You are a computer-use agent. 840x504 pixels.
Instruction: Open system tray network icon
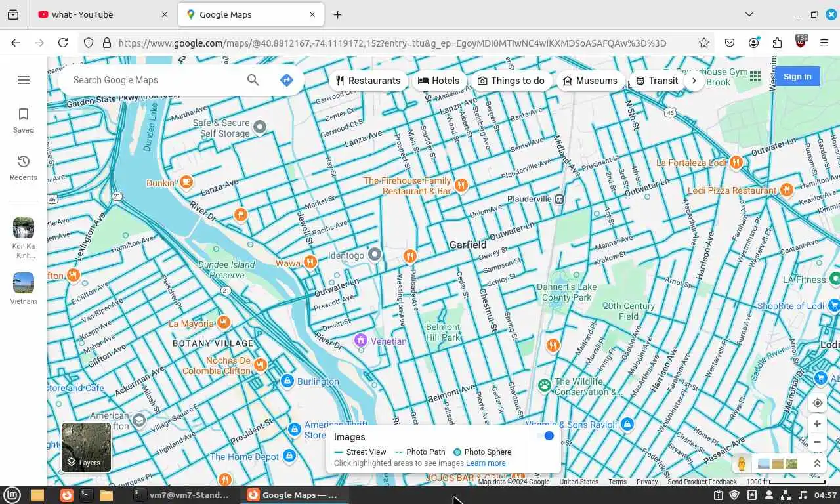pyautogui.click(x=786, y=495)
